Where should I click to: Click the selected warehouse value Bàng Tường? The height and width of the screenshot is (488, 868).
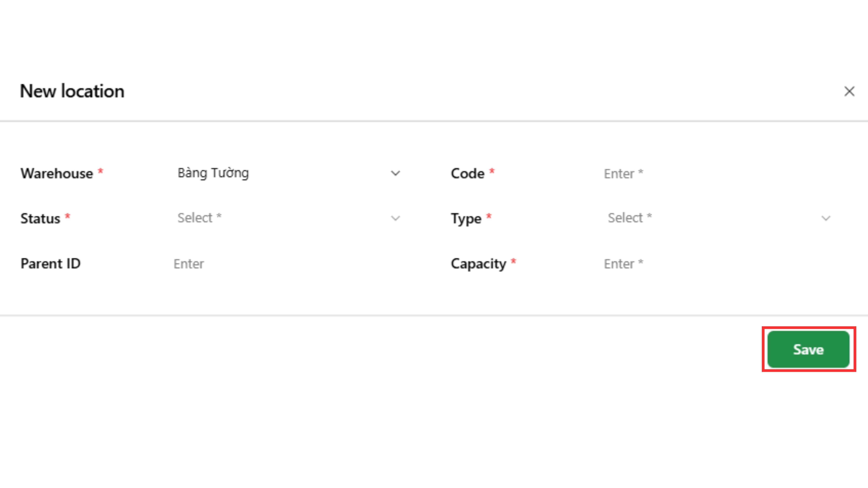[x=213, y=173]
